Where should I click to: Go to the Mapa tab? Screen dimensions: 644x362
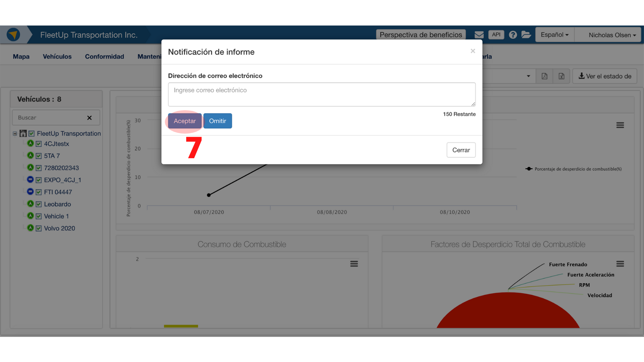click(x=21, y=57)
